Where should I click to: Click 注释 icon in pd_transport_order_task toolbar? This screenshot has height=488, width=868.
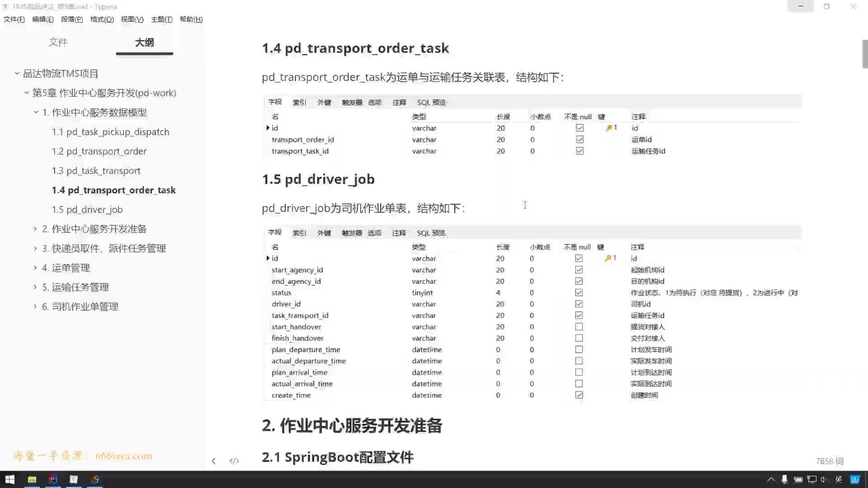pos(398,102)
